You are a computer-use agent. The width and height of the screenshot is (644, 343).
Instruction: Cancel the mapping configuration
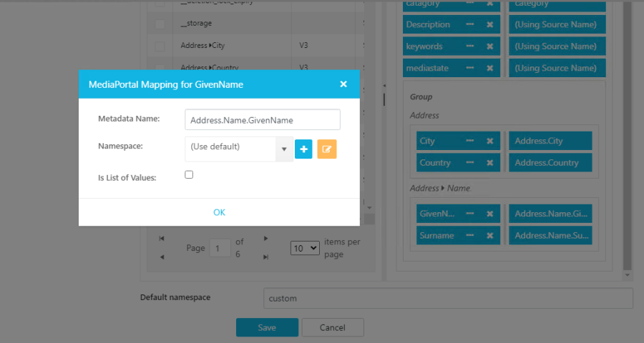[x=333, y=327]
